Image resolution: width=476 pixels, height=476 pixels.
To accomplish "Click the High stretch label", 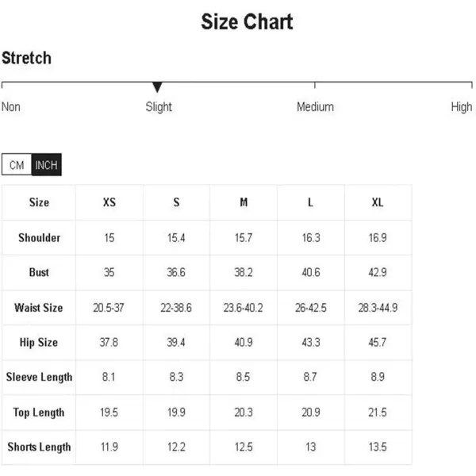I will pyautogui.click(x=462, y=107).
